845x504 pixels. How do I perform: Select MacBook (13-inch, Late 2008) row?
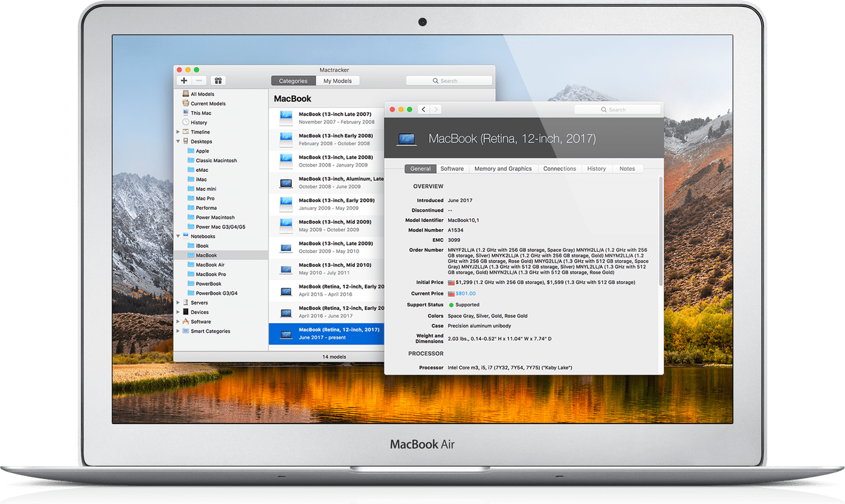pyautogui.click(x=326, y=161)
